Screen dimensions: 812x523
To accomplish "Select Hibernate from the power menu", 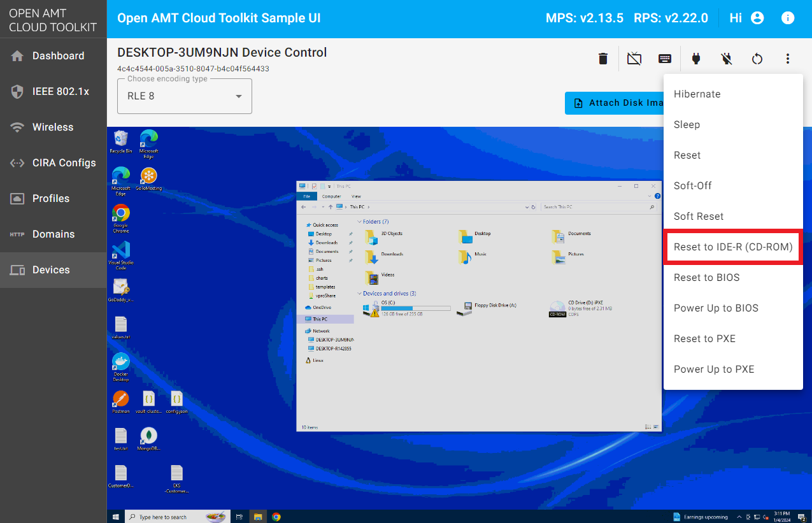I will point(697,94).
